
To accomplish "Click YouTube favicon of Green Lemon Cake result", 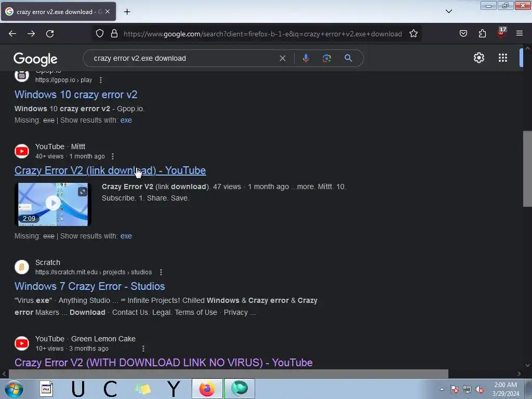I will (x=22, y=343).
